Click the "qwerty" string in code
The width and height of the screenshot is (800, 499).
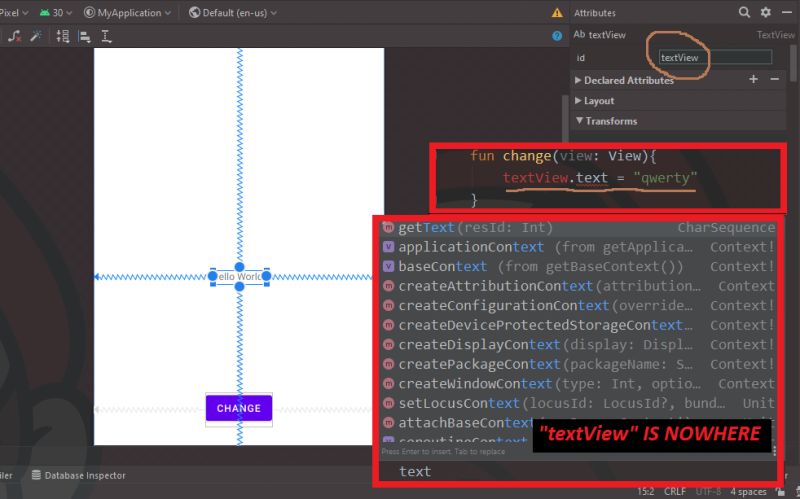click(665, 178)
